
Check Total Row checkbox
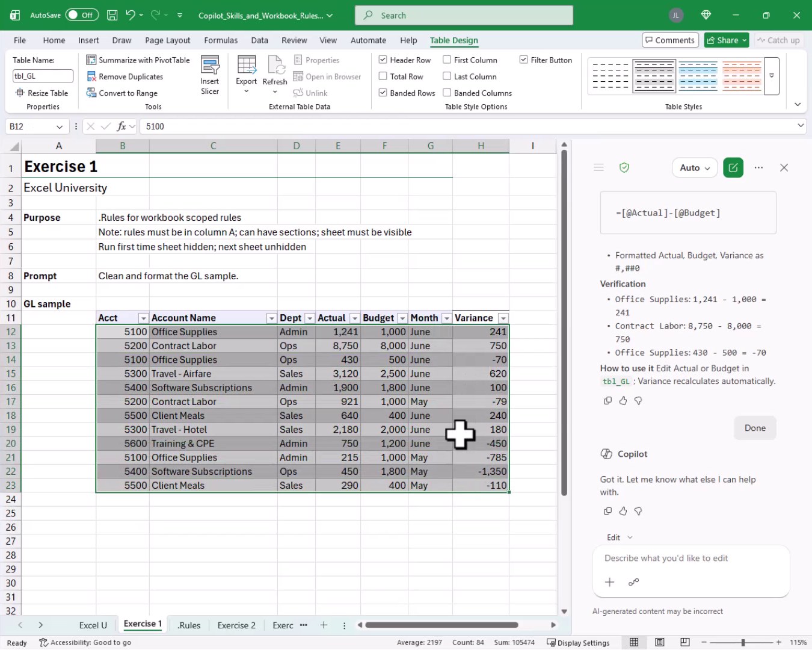pos(383,76)
